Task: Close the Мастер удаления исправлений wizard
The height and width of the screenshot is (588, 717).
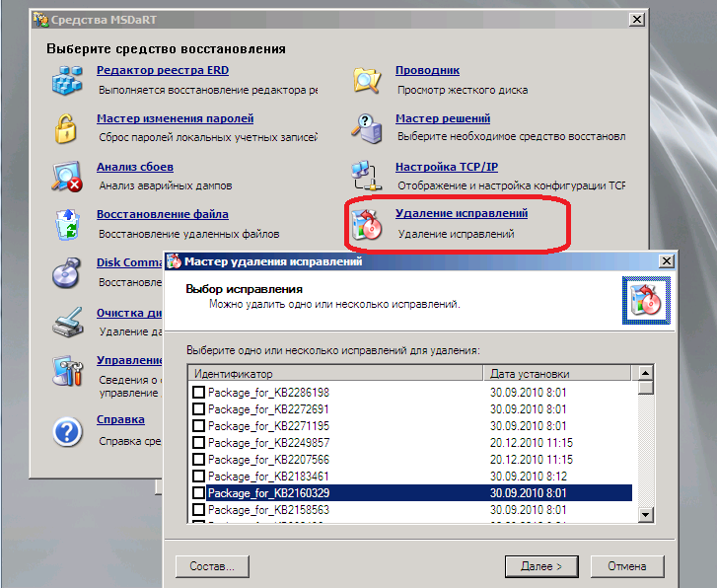Action: point(667,261)
